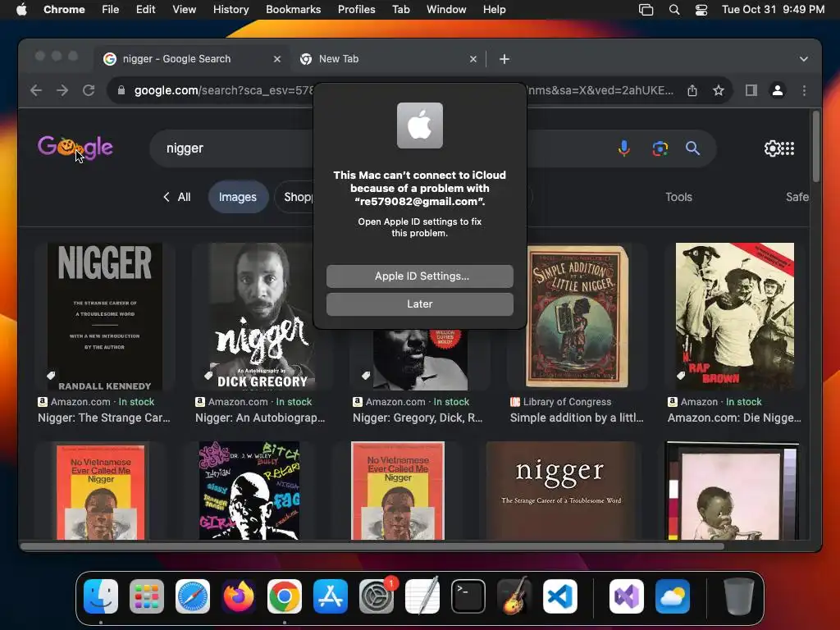The image size is (840, 630).
Task: Submit search with the magnifier icon
Action: 692,148
